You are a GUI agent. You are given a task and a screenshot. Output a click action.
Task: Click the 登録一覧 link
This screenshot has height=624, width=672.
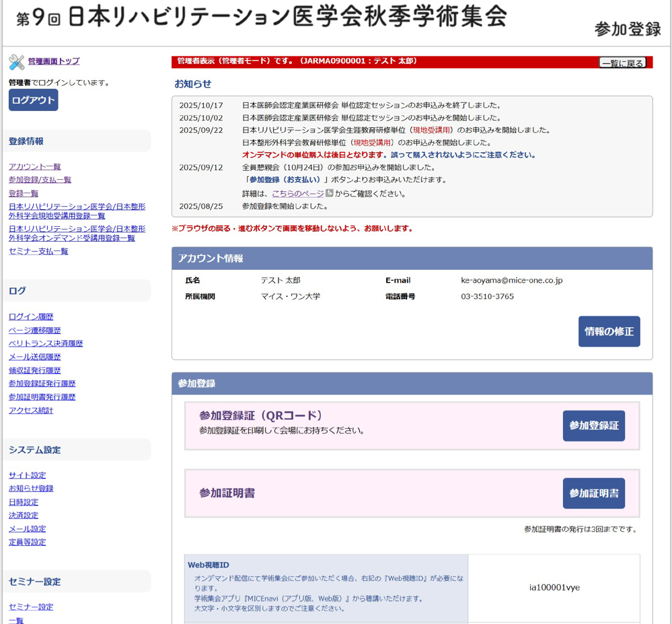(x=22, y=193)
